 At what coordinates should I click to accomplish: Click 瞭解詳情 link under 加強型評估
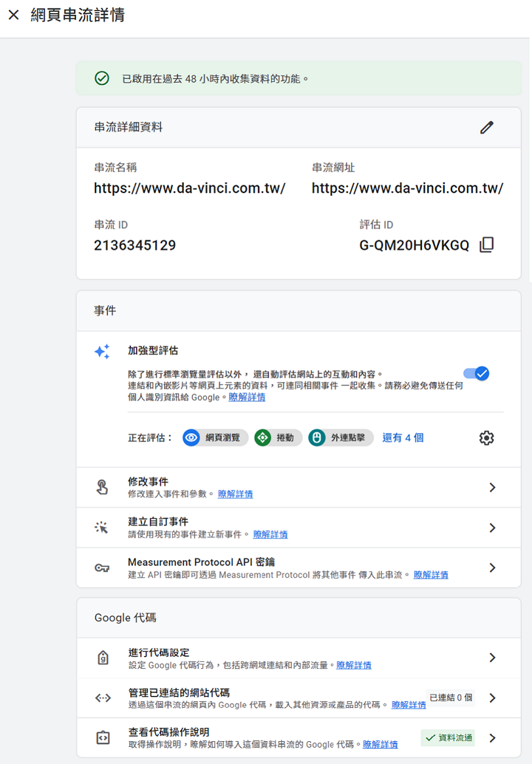tap(247, 397)
